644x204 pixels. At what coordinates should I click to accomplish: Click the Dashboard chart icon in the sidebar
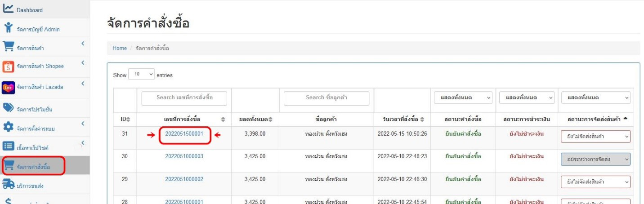click(9, 9)
